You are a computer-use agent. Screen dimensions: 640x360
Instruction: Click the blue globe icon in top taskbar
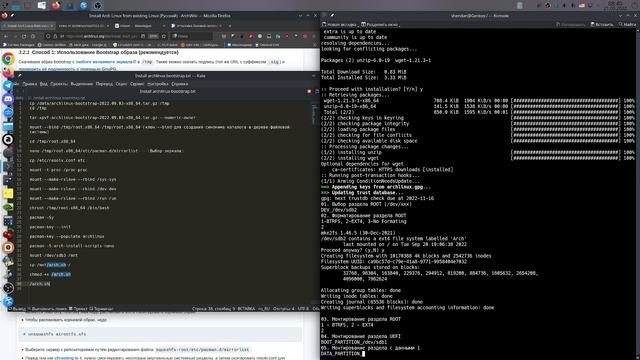click(x=84, y=5)
